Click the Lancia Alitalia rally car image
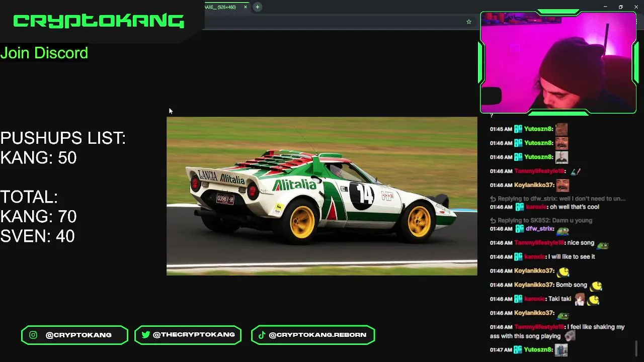This screenshot has height=362, width=644. pos(322,196)
